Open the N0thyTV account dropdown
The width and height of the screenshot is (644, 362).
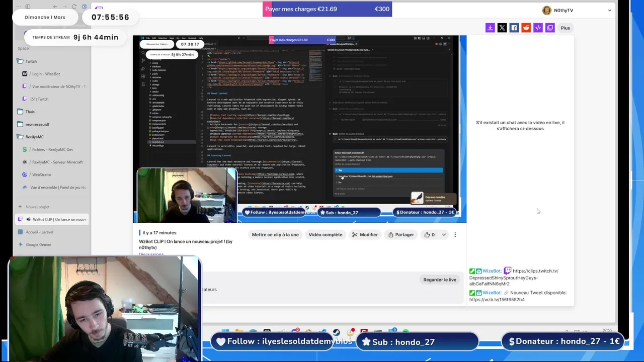[x=610, y=10]
